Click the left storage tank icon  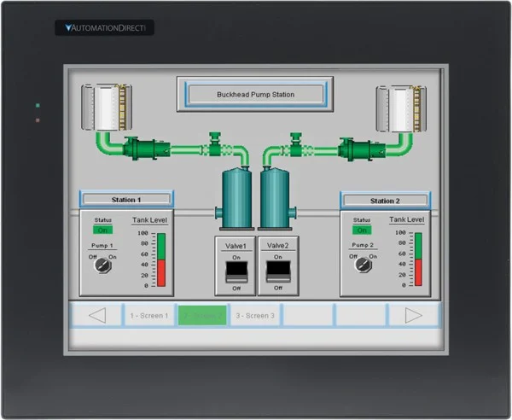point(107,107)
